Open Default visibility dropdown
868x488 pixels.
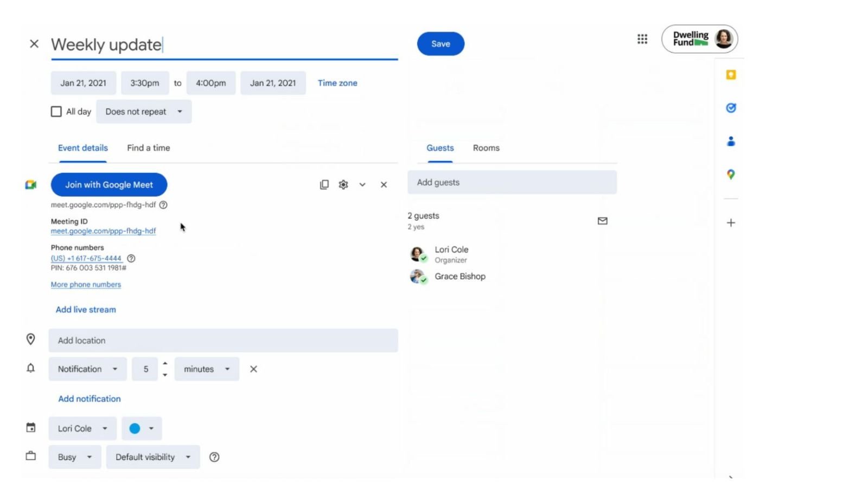[153, 457]
